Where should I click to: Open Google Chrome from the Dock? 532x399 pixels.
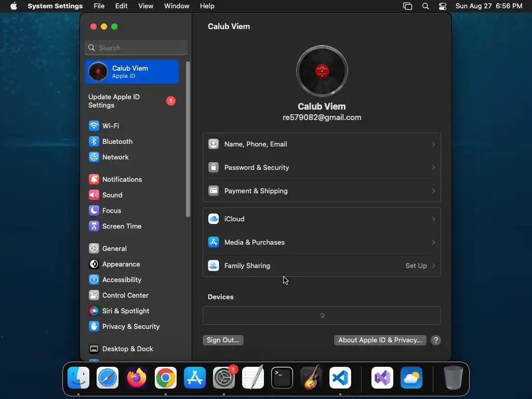pos(166,378)
